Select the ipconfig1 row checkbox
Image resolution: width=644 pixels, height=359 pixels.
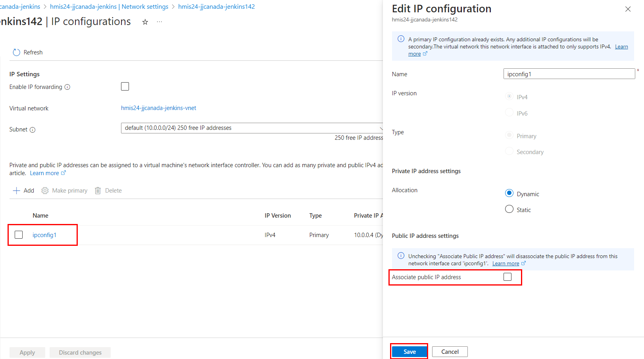(19, 235)
